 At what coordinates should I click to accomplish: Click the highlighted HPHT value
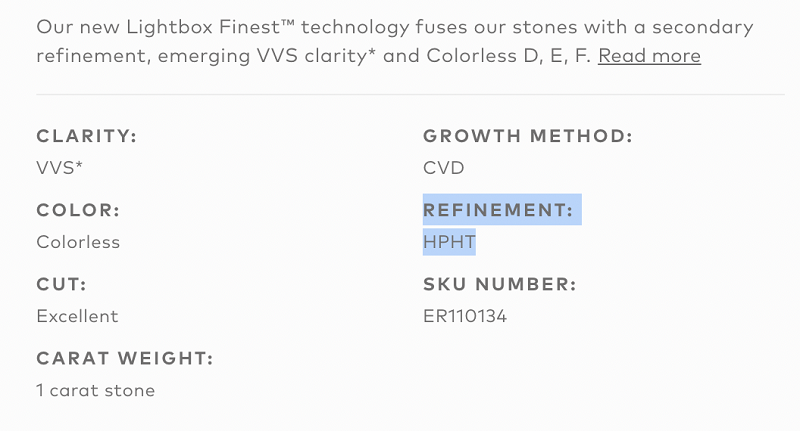tap(449, 242)
